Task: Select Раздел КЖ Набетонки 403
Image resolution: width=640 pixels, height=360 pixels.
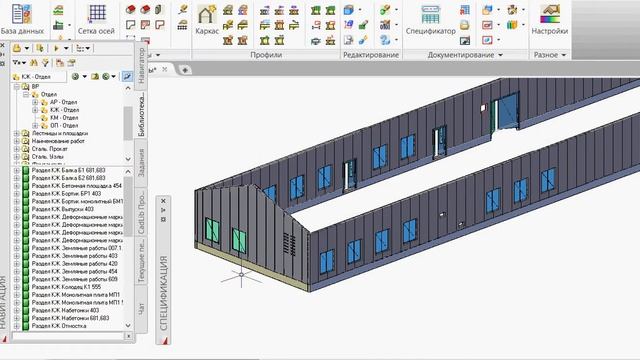Action: click(x=65, y=310)
